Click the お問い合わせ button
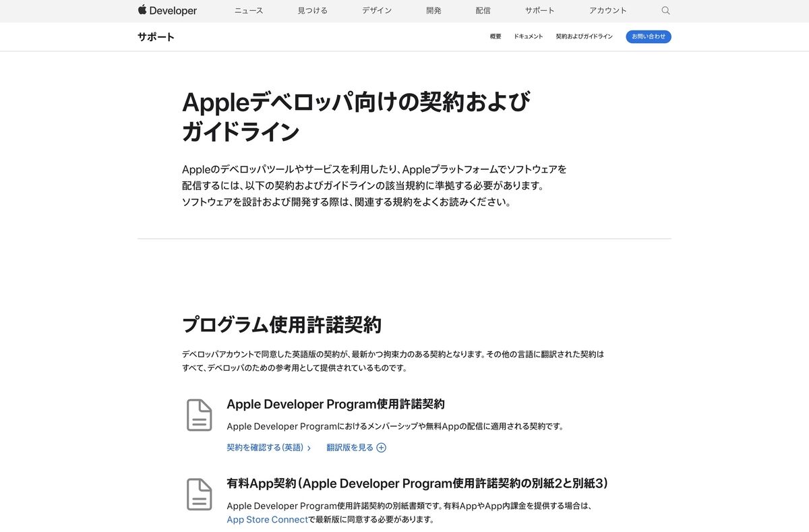Screen dimensions: 809x532 click(649, 36)
